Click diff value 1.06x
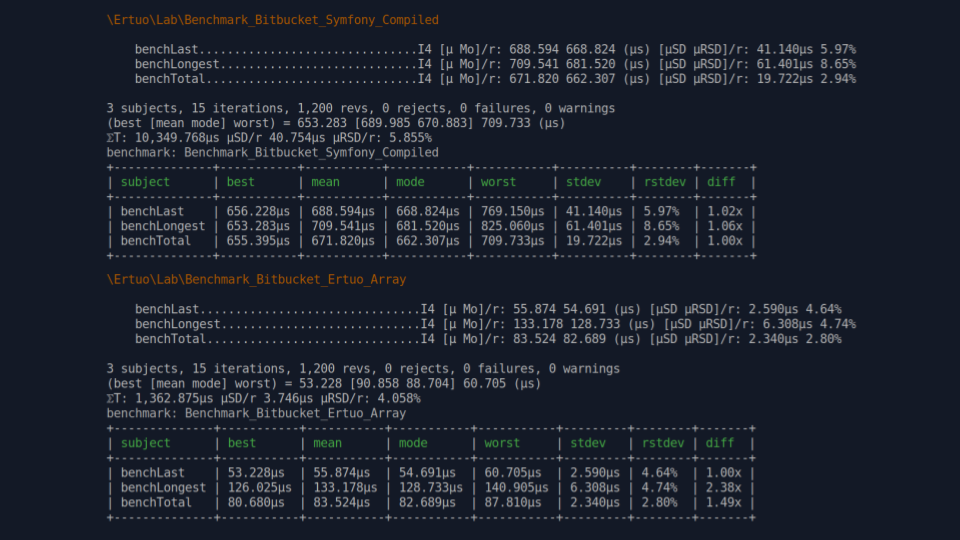This screenshot has width=960, height=540. point(725,226)
